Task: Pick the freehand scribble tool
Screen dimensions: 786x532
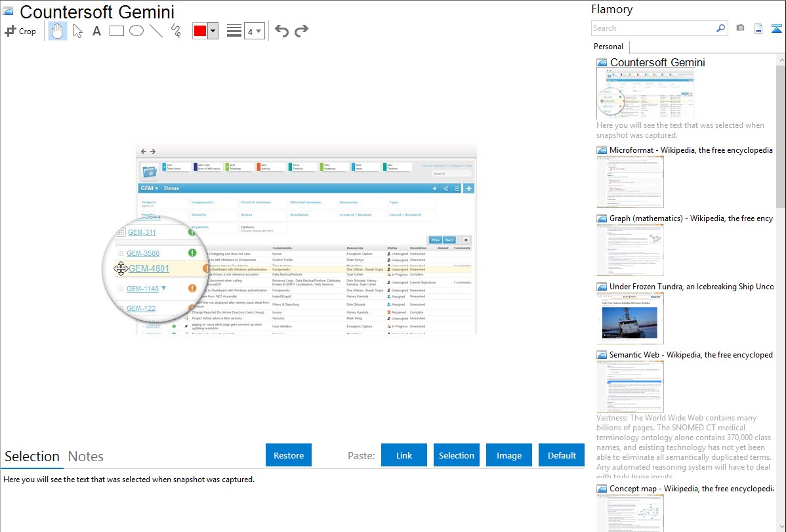Action: 176,31
